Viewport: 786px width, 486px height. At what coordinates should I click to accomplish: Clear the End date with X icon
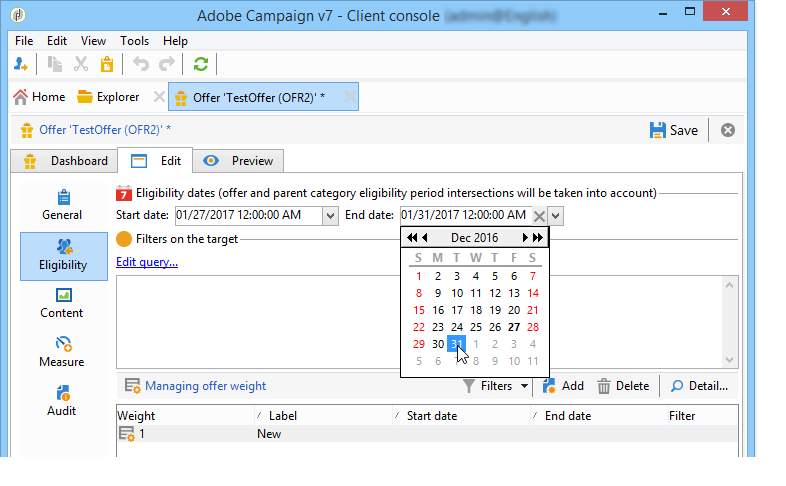coord(539,216)
